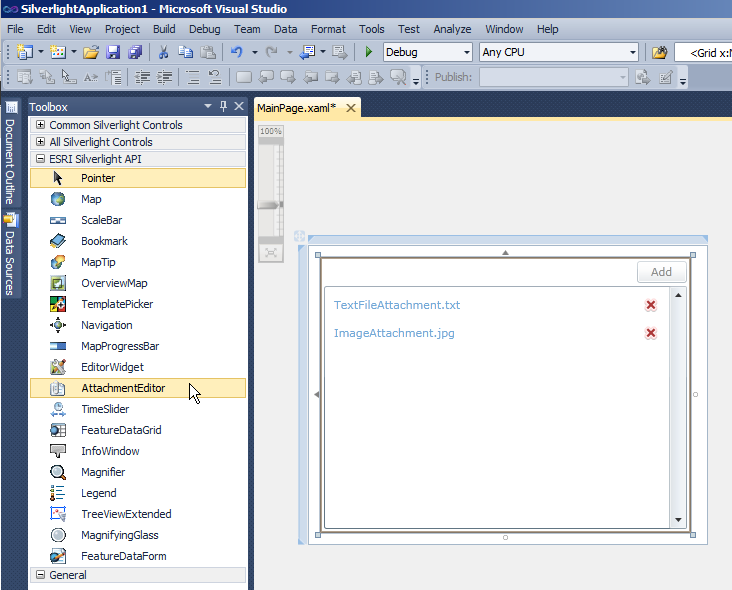Image resolution: width=732 pixels, height=590 pixels.
Task: Click the 100% zoom level label
Action: click(x=271, y=131)
